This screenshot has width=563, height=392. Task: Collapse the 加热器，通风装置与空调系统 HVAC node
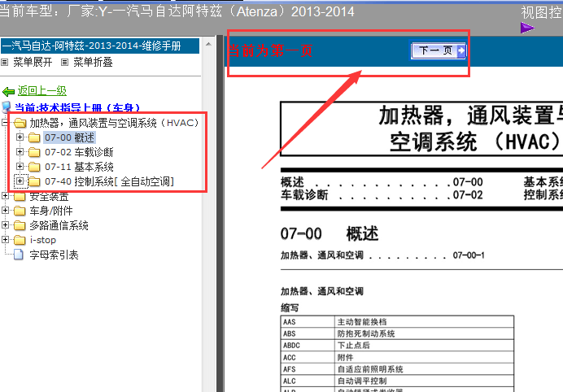point(5,123)
